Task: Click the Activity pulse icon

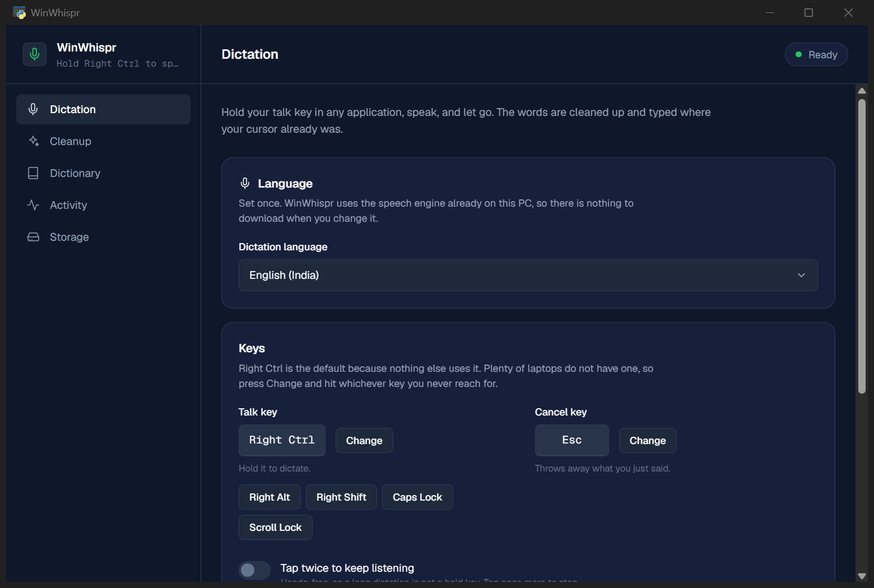Action: click(x=33, y=205)
